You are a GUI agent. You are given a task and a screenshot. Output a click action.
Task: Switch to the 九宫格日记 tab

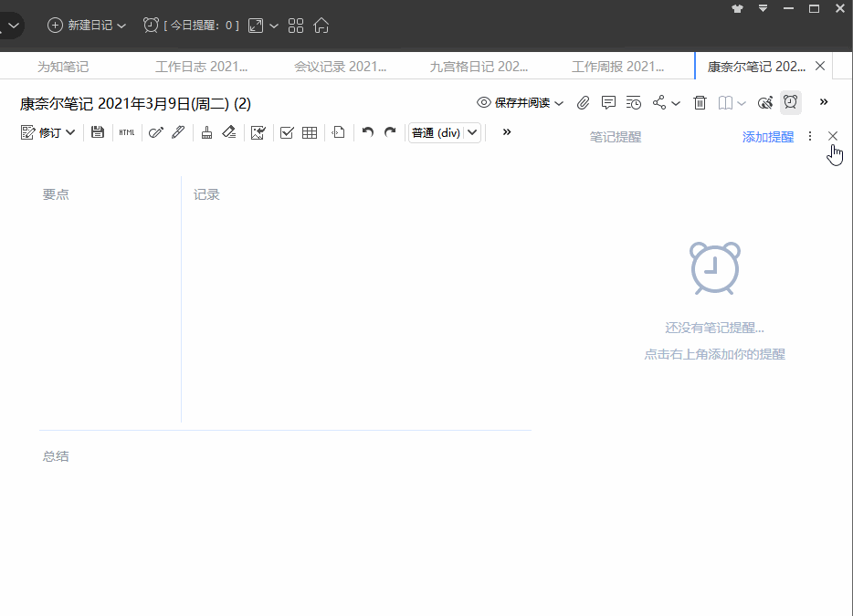(479, 67)
